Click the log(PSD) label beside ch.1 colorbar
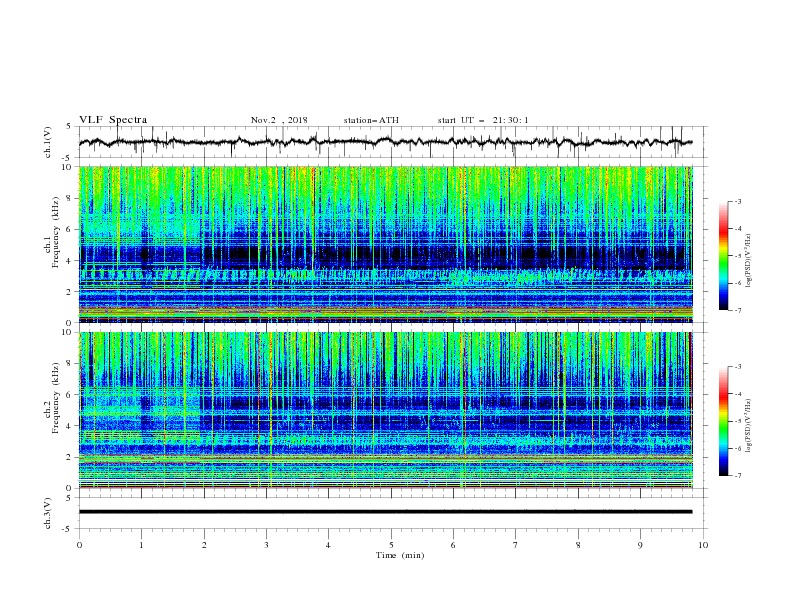This screenshot has width=792, height=612. (x=748, y=260)
